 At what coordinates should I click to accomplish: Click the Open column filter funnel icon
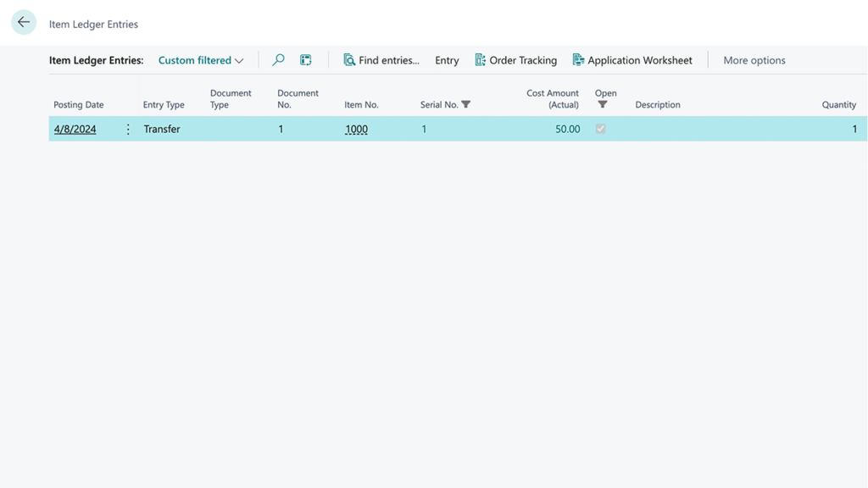pyautogui.click(x=603, y=104)
